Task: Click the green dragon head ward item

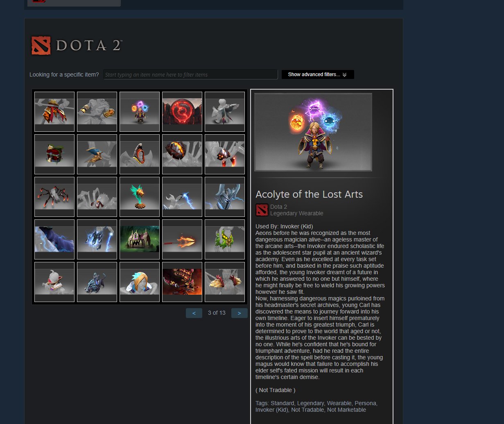Action: (x=140, y=197)
